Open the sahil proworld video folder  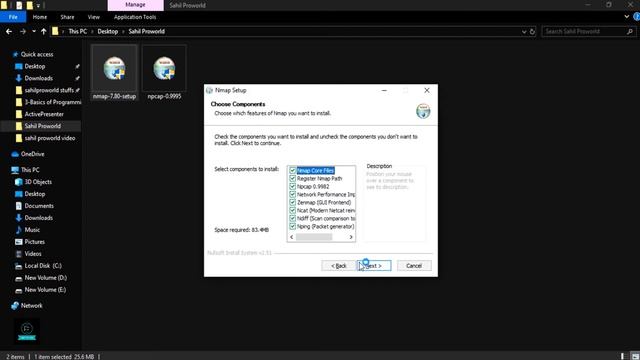coord(49,138)
